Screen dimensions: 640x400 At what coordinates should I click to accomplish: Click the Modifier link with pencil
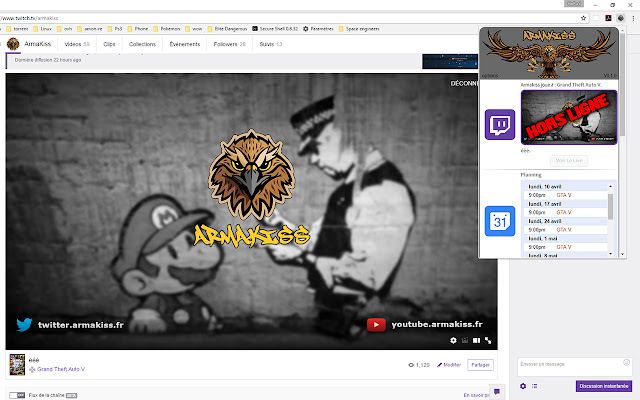(x=449, y=365)
